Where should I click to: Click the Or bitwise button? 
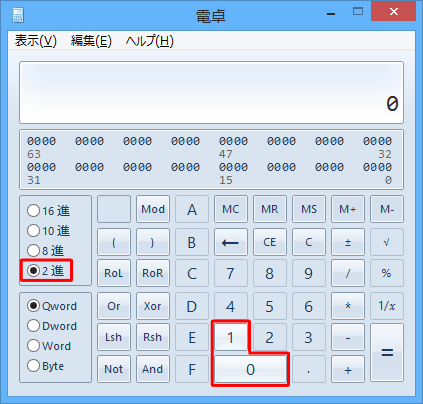tap(114, 306)
